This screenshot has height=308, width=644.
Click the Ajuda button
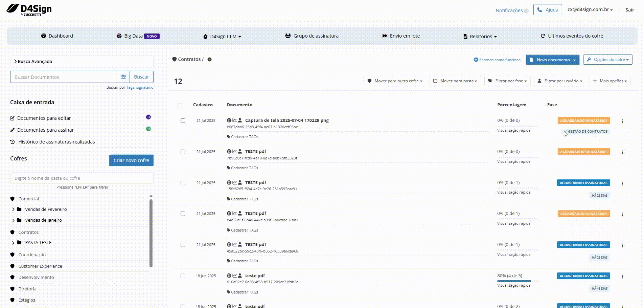click(x=548, y=10)
